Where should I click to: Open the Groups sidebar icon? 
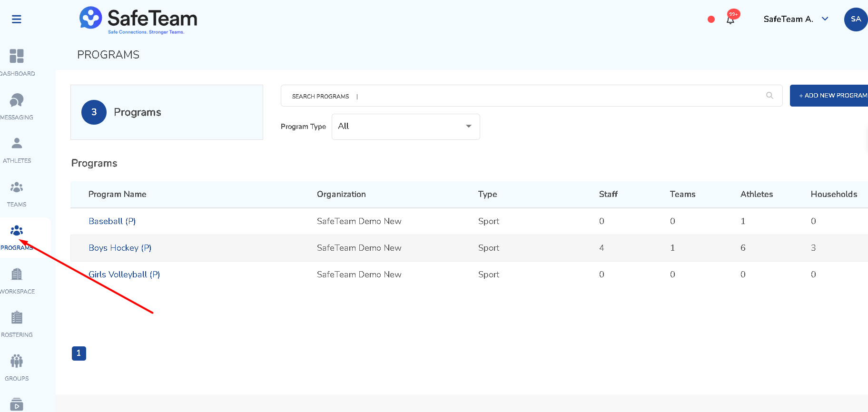pyautogui.click(x=17, y=361)
